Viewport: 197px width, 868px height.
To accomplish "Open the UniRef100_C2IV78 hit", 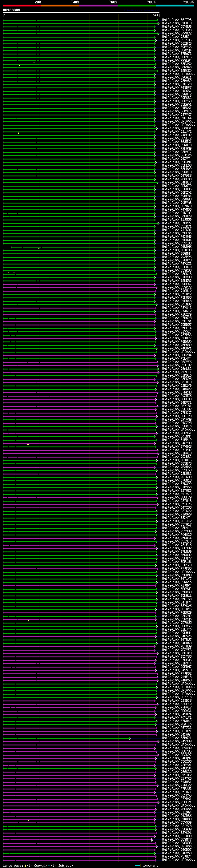I will point(177,826).
